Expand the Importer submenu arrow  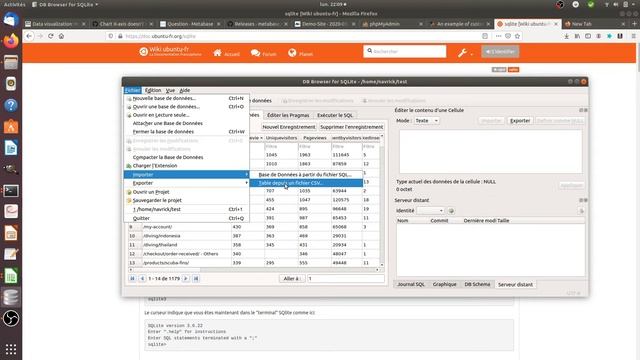(246, 174)
